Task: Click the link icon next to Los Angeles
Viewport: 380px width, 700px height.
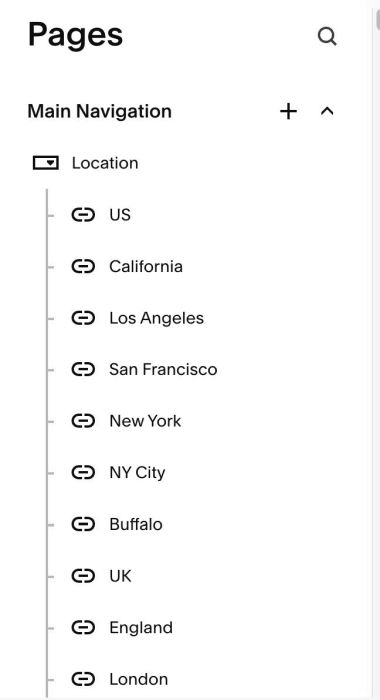Action: coord(83,318)
